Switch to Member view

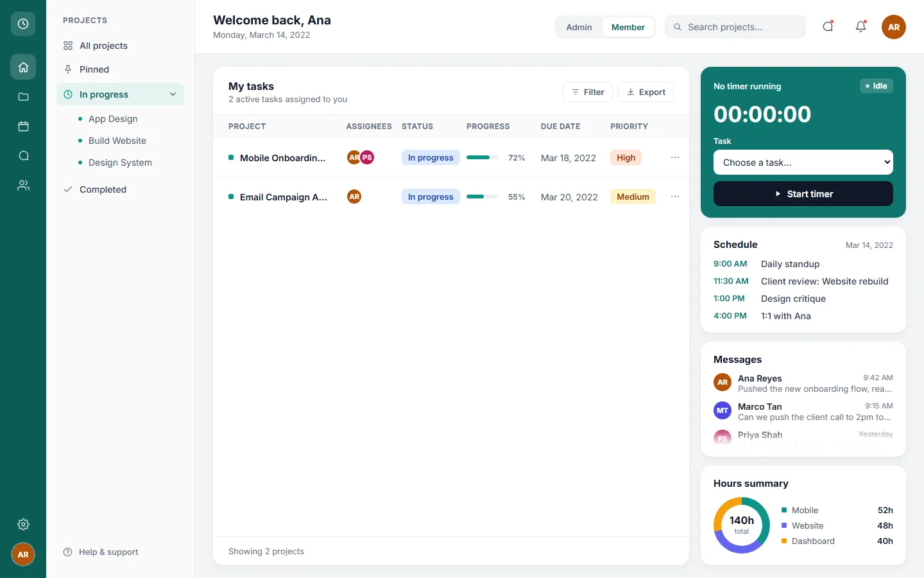(x=628, y=27)
